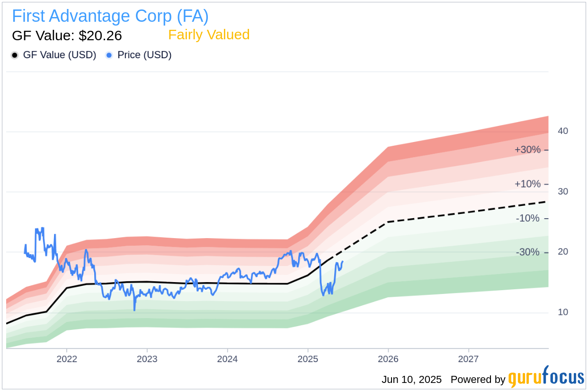The width and height of the screenshot is (588, 391).
Task: Click the 2026 x-axis label
Action: pos(388,359)
